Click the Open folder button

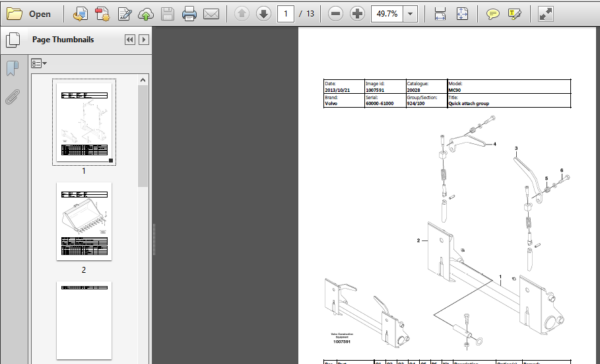29,14
